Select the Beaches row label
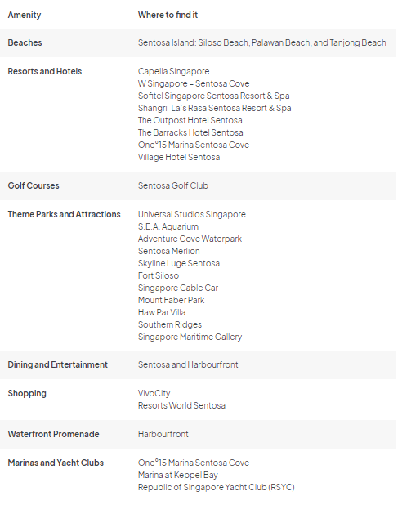The height and width of the screenshot is (505, 420). point(25,42)
